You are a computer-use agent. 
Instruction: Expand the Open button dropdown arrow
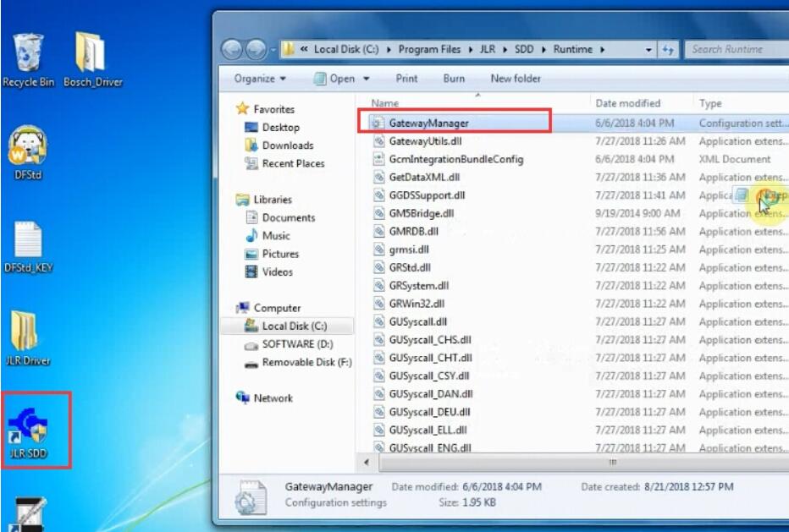[367, 79]
